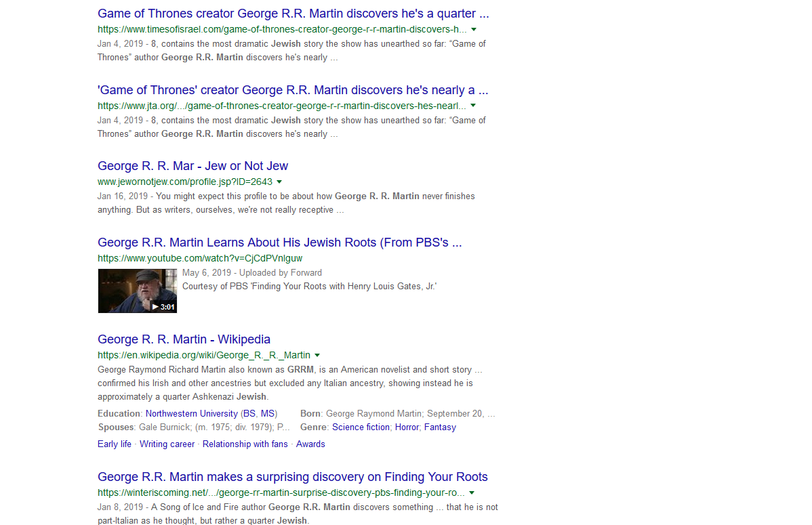The image size is (812, 525).
Task: Open George R. R. Martin Wikipedia result
Action: 184,339
